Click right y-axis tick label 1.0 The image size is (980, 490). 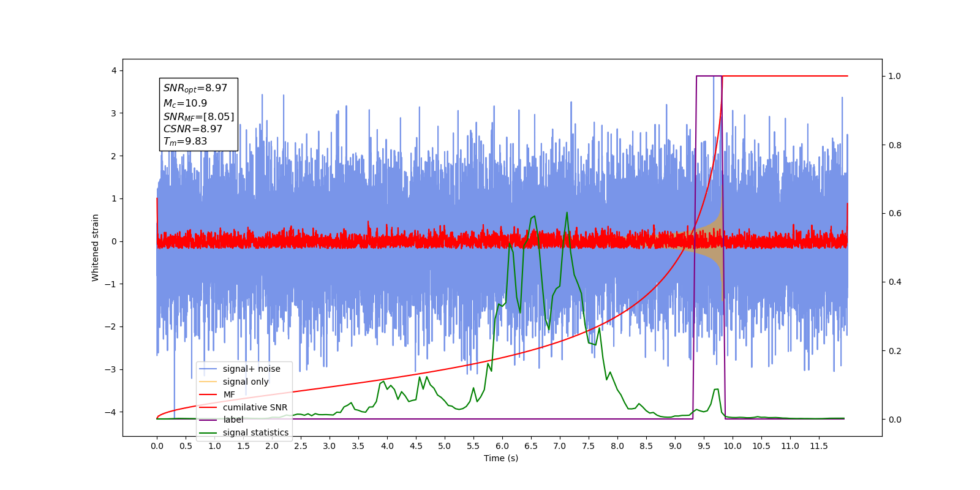(895, 77)
